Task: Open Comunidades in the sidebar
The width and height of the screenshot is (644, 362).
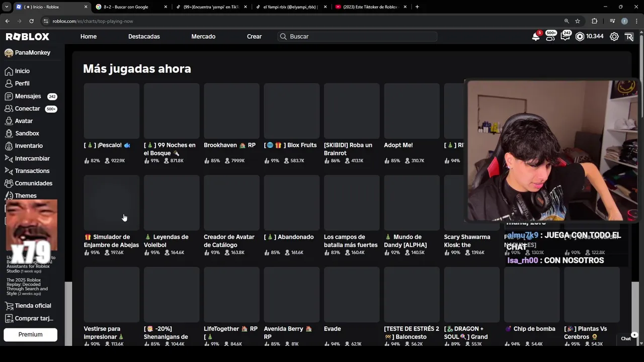Action: (32, 184)
